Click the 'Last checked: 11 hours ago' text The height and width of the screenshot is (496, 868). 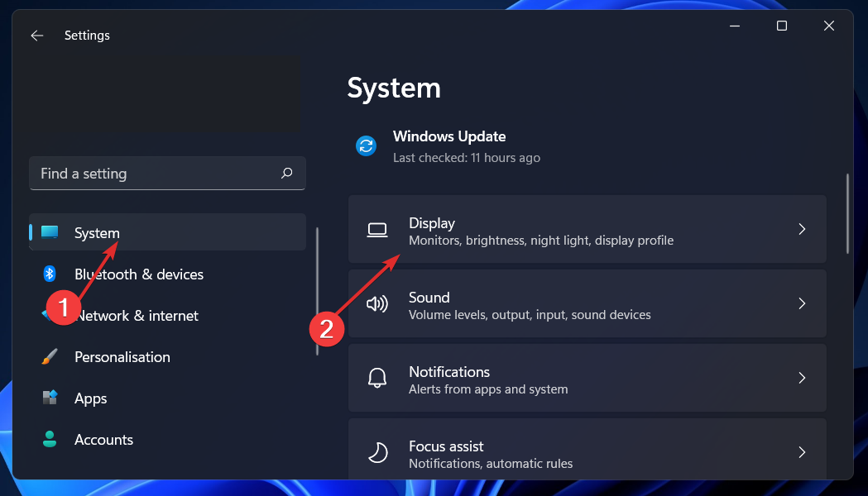click(x=466, y=158)
